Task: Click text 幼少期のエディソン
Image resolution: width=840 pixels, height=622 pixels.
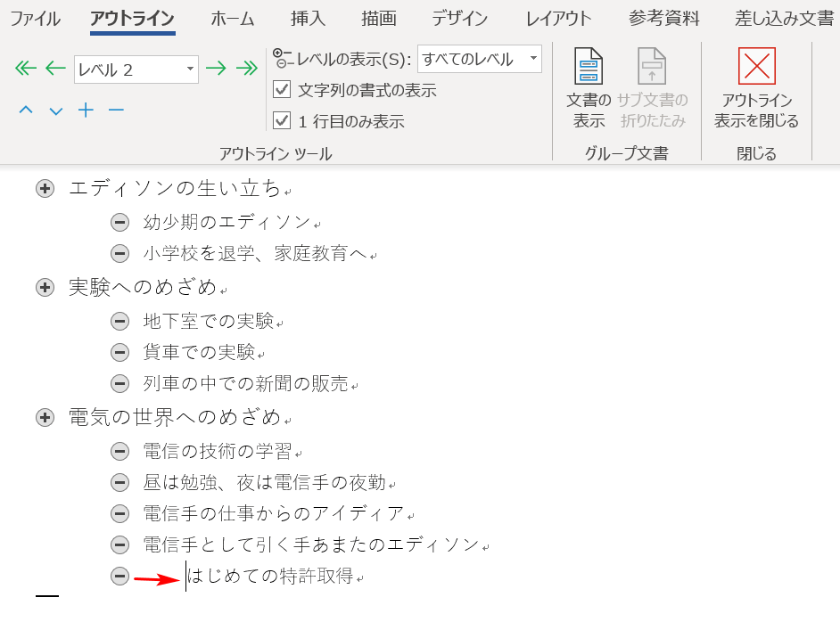Action: tap(227, 222)
